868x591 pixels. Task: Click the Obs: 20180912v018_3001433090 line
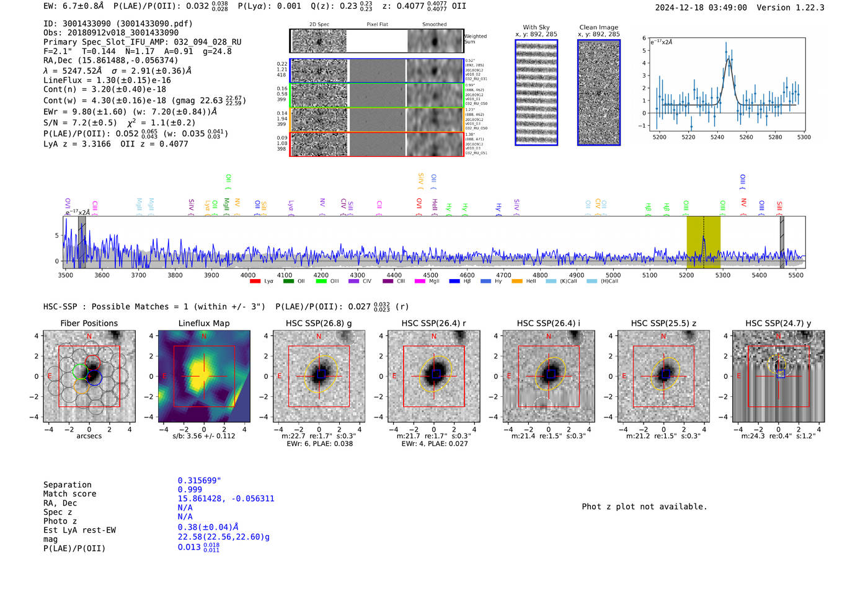[x=111, y=33]
